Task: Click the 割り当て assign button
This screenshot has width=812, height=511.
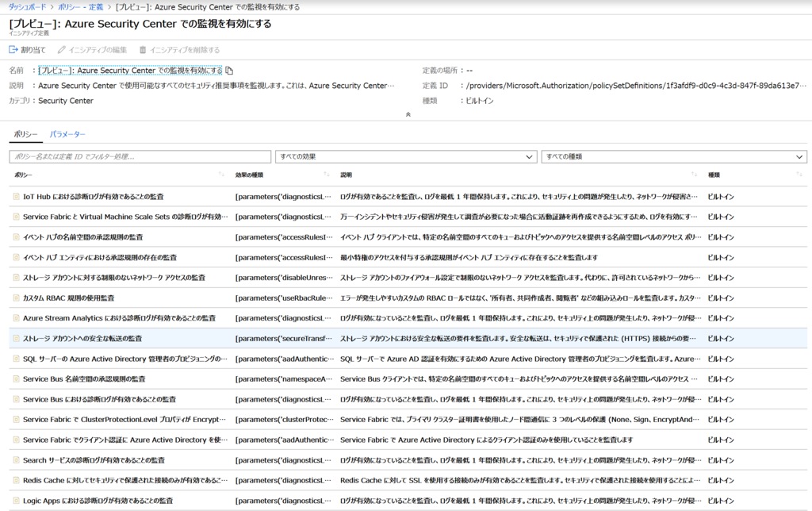Action: pos(28,50)
